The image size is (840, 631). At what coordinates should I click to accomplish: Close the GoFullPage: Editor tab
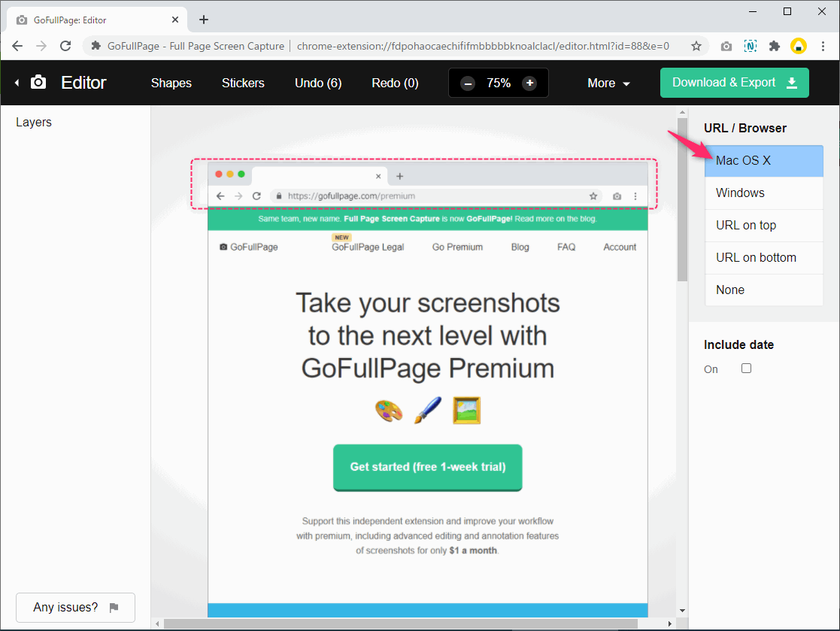175,20
